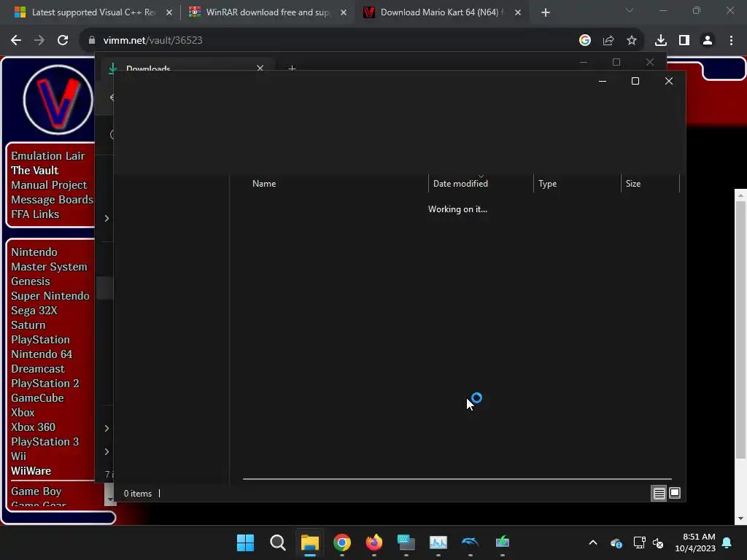Image resolution: width=747 pixels, height=560 pixels.
Task: Open Firefox from taskbar
Action: (x=374, y=542)
